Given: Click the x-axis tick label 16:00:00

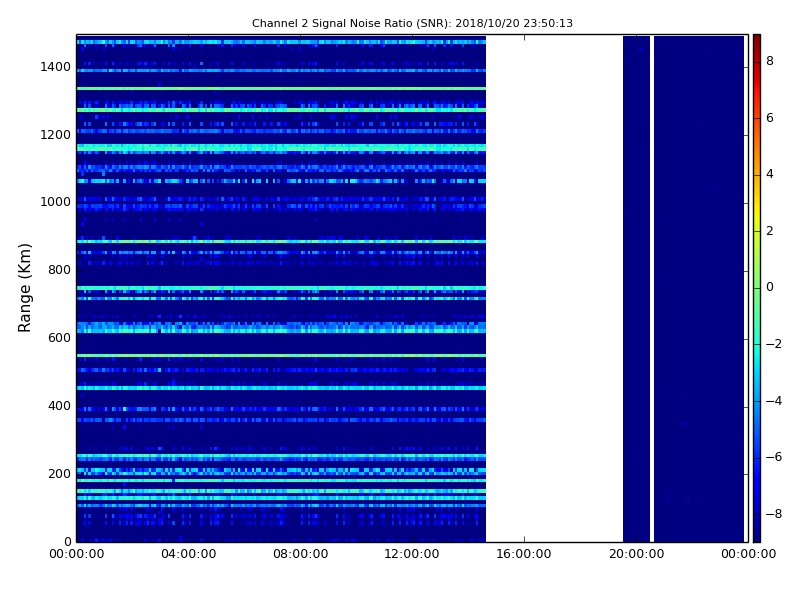Looking at the screenshot, I should (x=524, y=554).
